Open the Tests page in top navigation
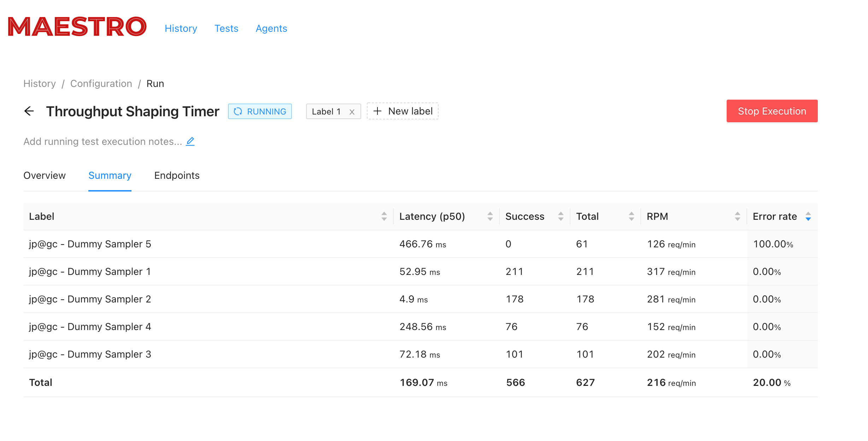This screenshot has height=441, width=868. coord(227,28)
